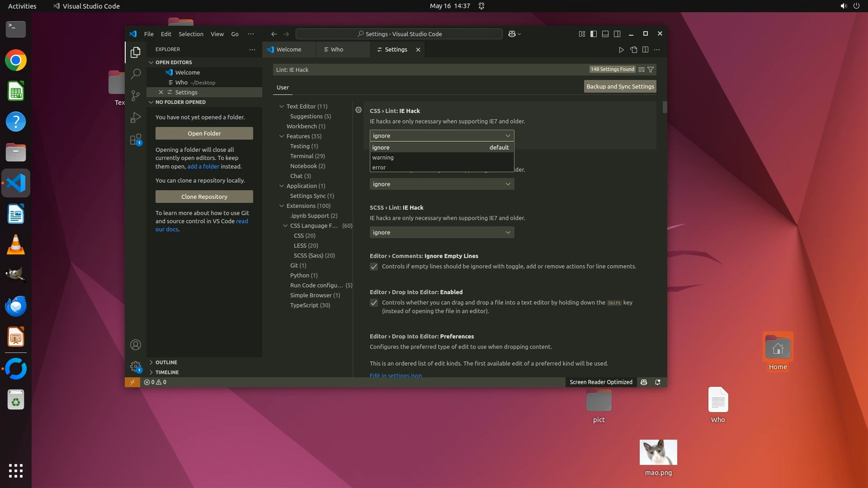Screen dimensions: 868x488
Task: Click the split editor right icon
Action: click(x=645, y=50)
